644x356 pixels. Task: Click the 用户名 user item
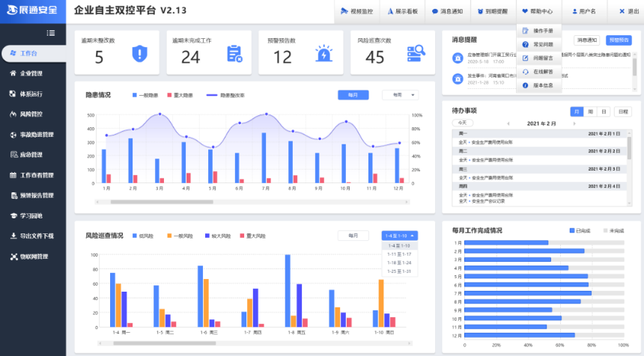tap(583, 11)
